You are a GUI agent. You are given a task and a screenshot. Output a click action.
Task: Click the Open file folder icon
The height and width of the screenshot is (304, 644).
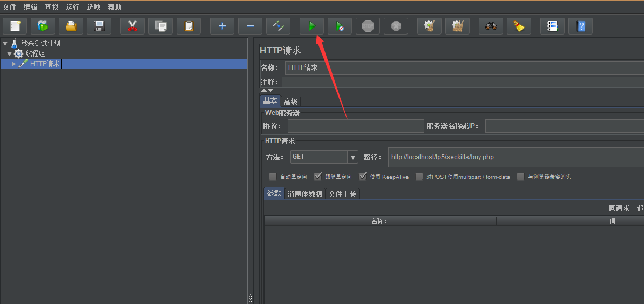point(71,26)
